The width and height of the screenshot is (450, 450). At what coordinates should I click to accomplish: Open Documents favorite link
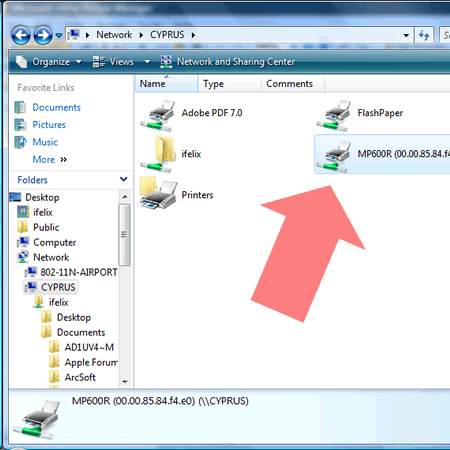(x=56, y=107)
